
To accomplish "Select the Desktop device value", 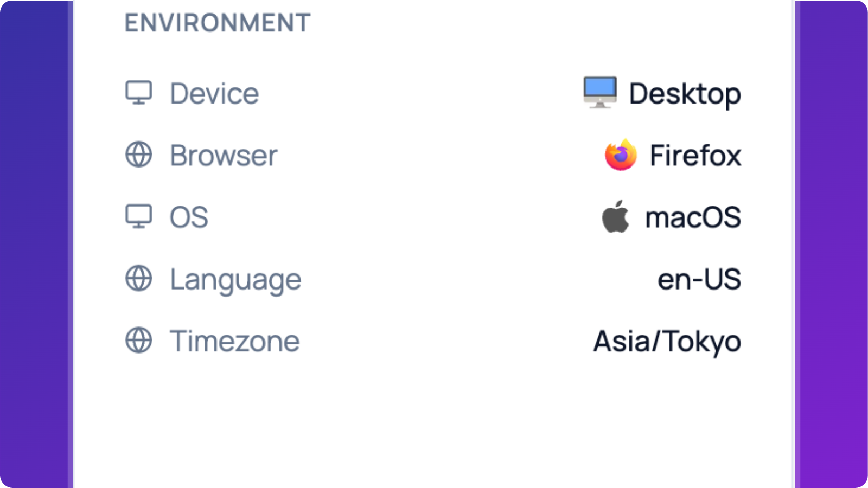I will point(685,94).
